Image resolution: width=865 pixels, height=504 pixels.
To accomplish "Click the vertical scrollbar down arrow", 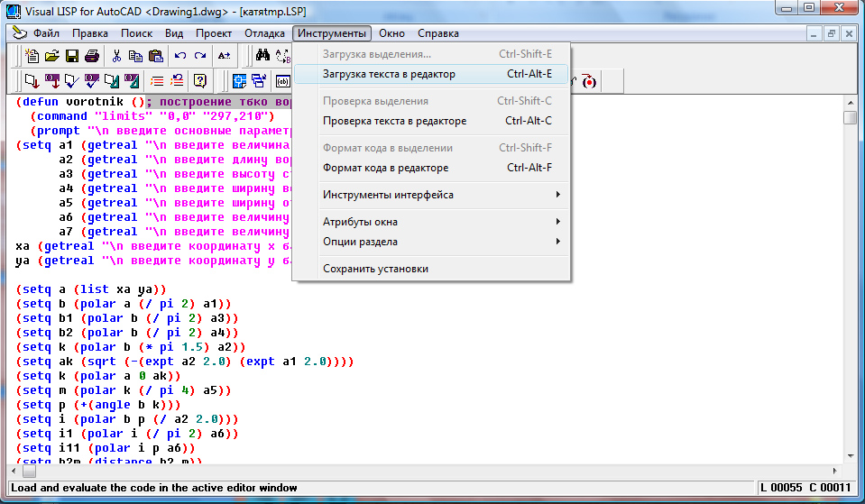I will coord(850,456).
